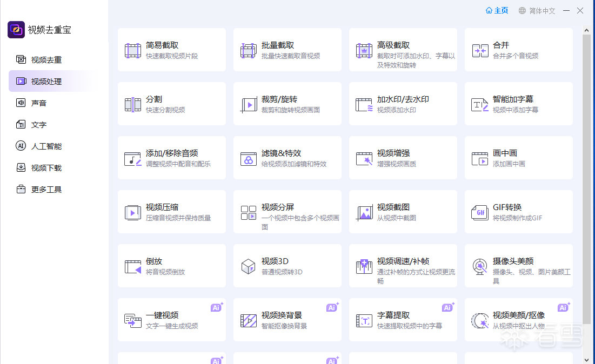595x364 pixels.
Task: Open the 分割 split video icon
Action: pos(133,105)
